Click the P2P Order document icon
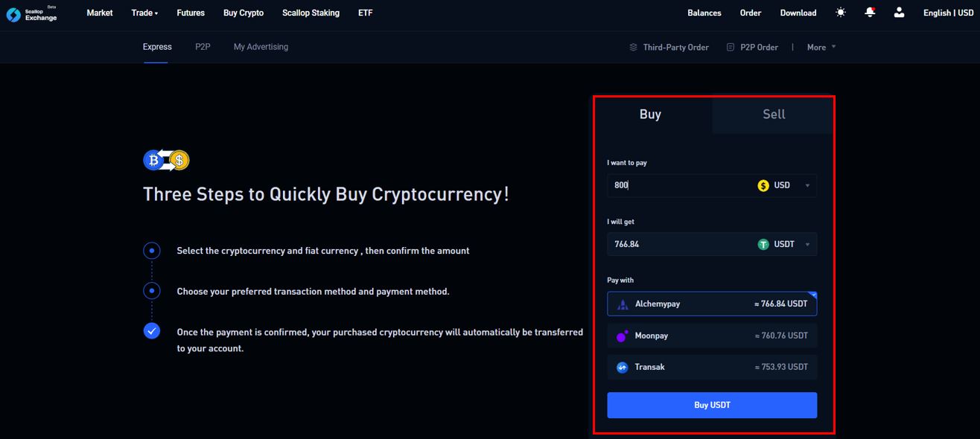The width and height of the screenshot is (980, 439). (731, 47)
